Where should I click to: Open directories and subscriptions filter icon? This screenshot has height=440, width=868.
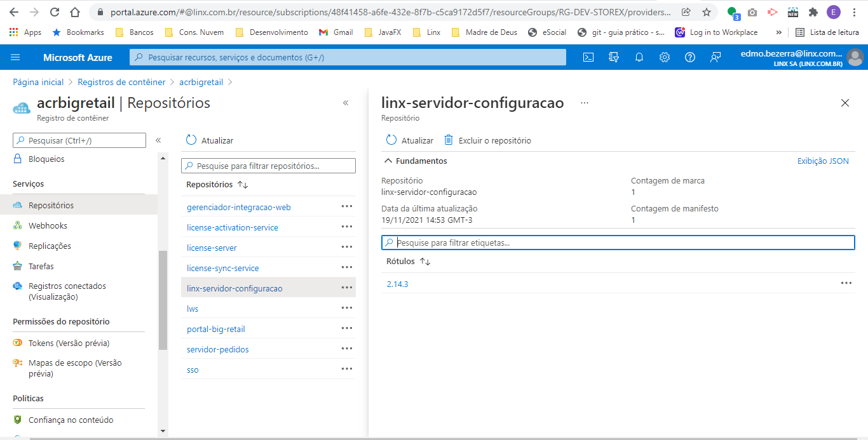[614, 57]
